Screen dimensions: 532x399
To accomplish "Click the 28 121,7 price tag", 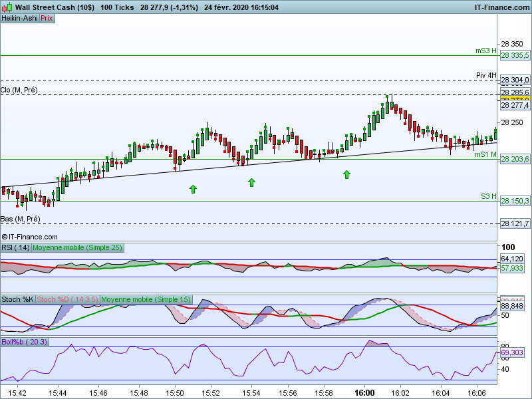I will [515, 223].
